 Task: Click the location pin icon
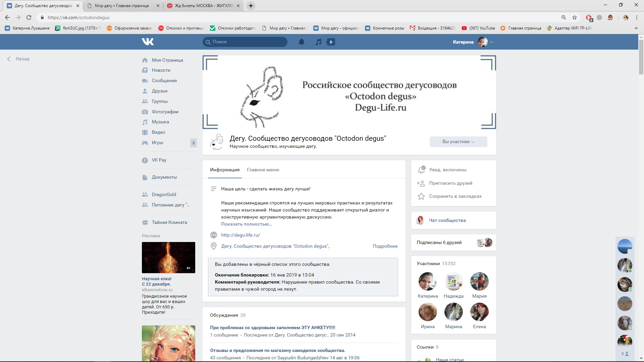tap(214, 246)
